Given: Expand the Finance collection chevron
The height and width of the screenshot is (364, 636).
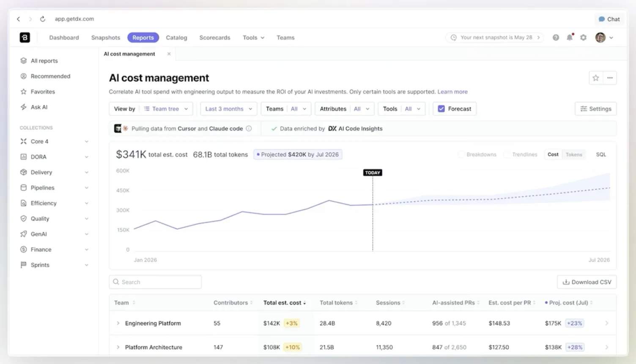Looking at the screenshot, I should click(86, 249).
